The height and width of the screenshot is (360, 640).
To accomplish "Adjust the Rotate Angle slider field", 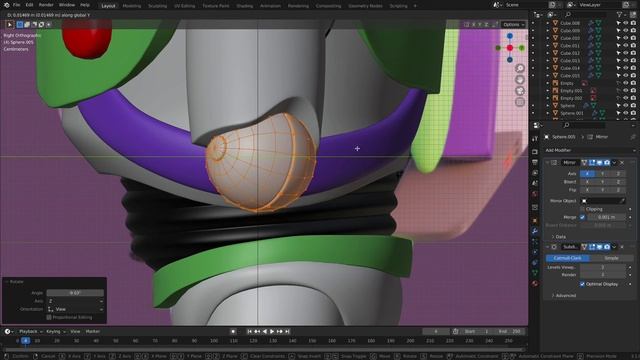I will click(x=75, y=293).
